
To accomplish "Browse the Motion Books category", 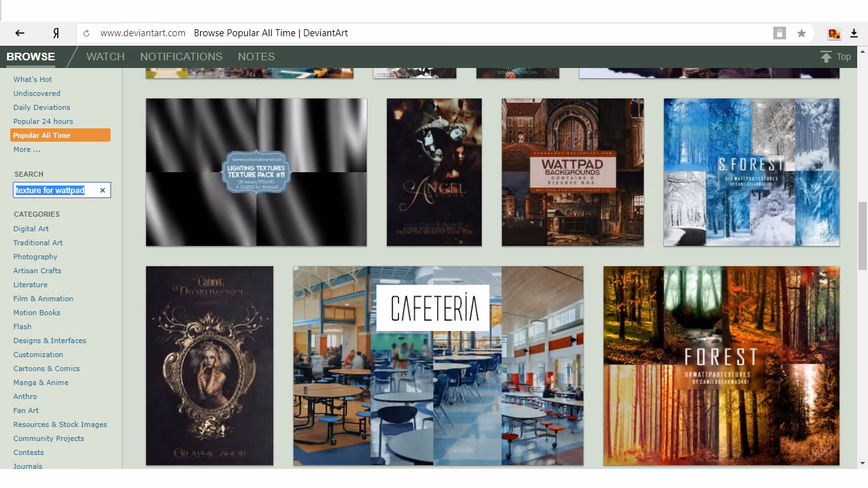I will tap(37, 313).
